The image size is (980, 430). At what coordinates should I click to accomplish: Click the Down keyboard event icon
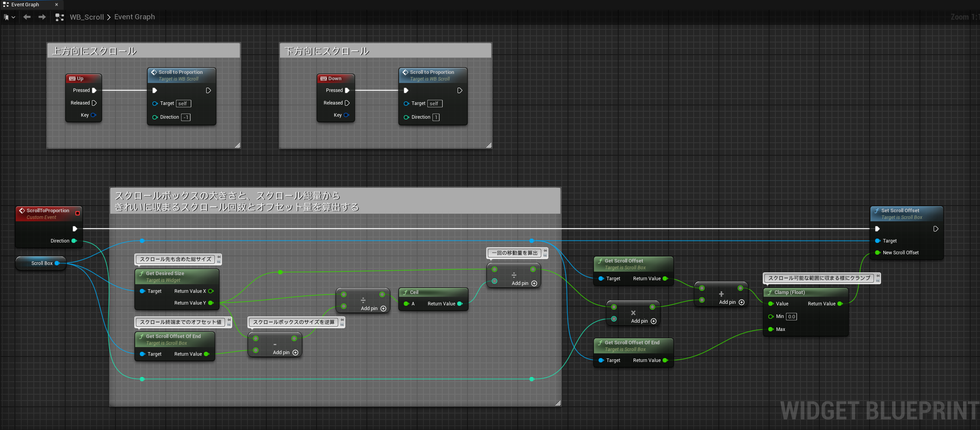(324, 79)
